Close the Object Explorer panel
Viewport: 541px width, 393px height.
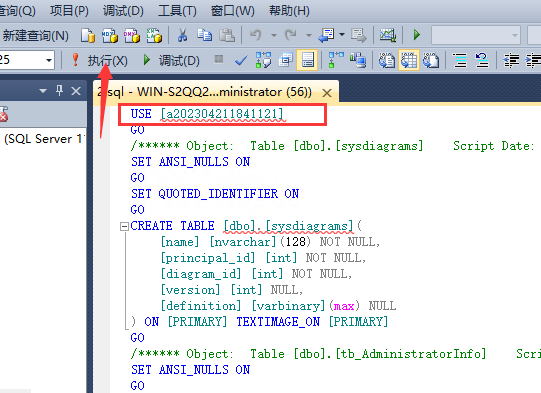coord(76,91)
